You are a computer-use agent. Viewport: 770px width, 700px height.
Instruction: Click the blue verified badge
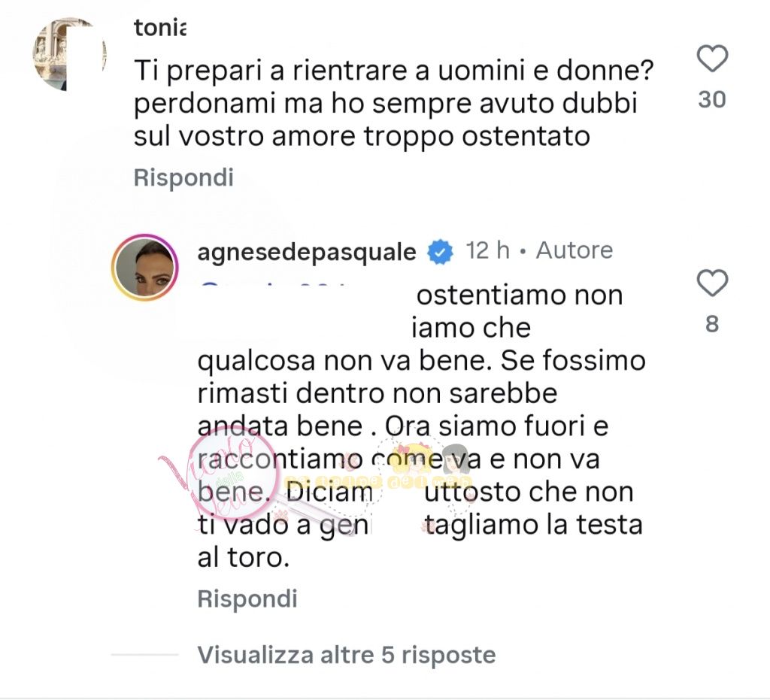[x=440, y=252]
